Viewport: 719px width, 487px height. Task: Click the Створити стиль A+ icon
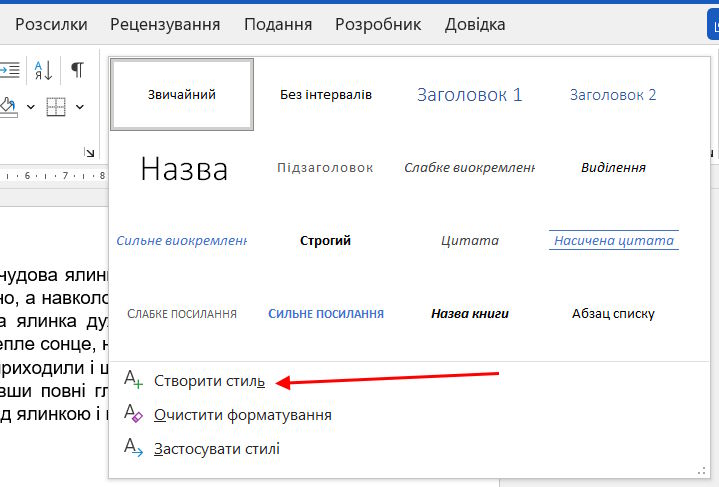[133, 380]
